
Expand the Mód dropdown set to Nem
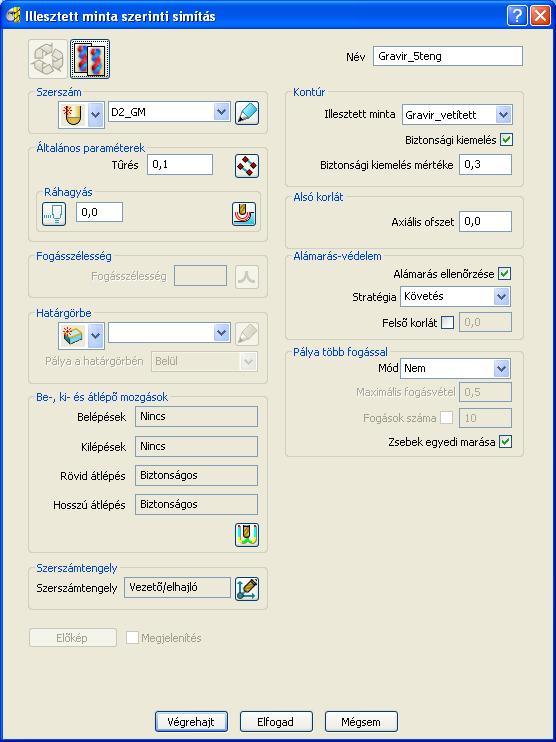point(501,369)
